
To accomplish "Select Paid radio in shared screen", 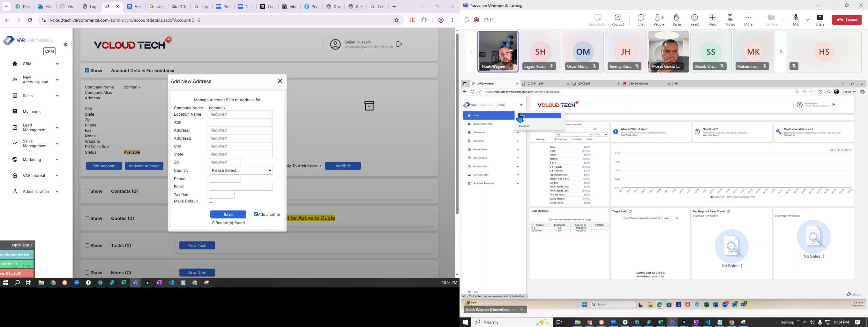I will (x=587, y=139).
